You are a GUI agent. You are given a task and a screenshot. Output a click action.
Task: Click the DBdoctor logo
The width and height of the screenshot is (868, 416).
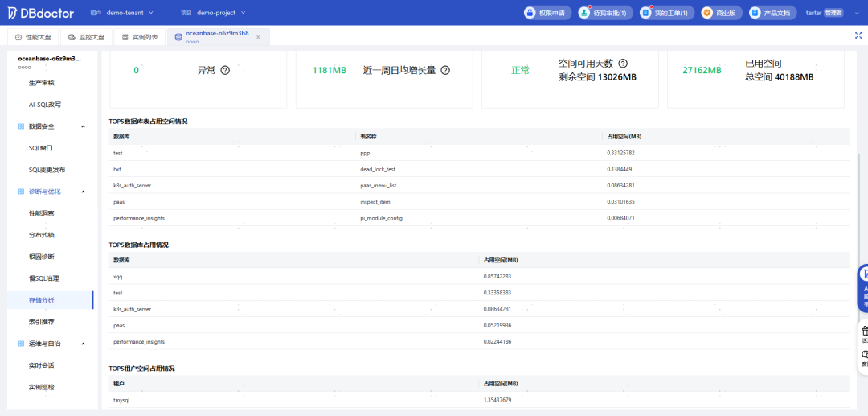click(x=42, y=12)
